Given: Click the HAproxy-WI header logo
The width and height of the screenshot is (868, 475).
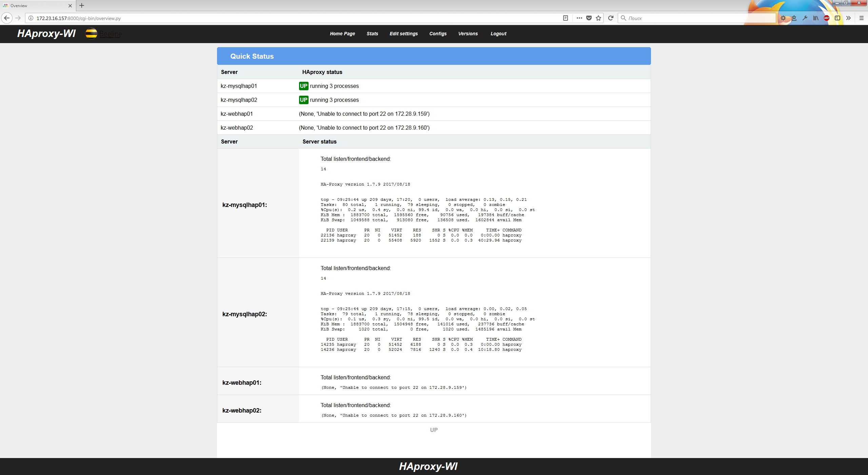Looking at the screenshot, I should (46, 33).
